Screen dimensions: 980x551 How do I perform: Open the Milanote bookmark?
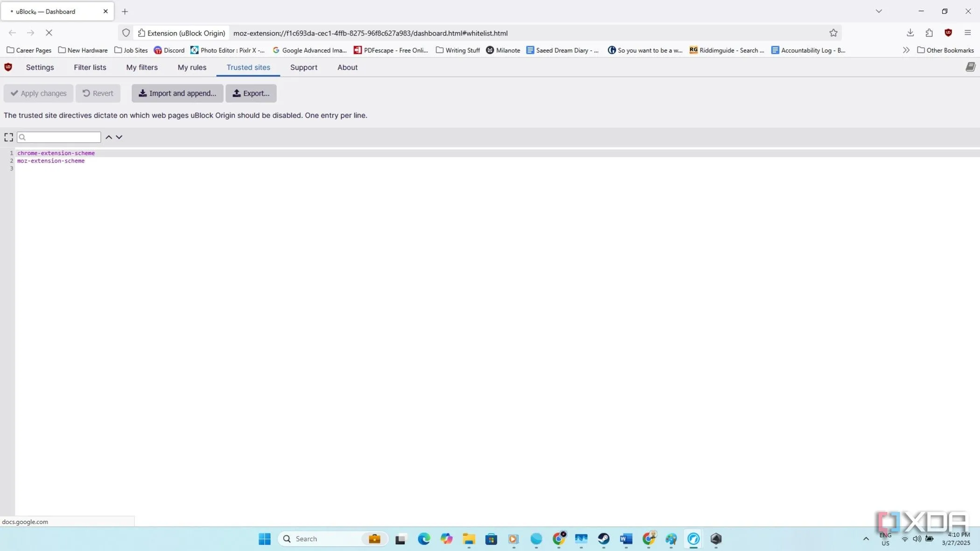pyautogui.click(x=503, y=50)
